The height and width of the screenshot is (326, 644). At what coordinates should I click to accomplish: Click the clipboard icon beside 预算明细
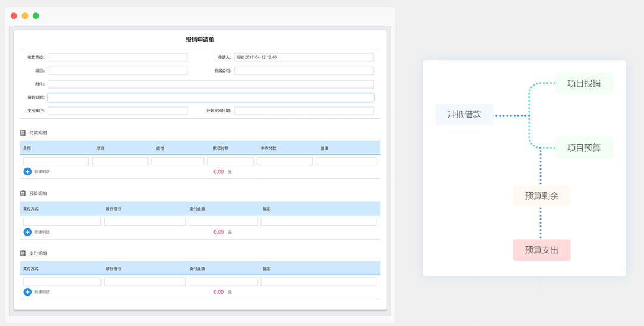point(23,193)
